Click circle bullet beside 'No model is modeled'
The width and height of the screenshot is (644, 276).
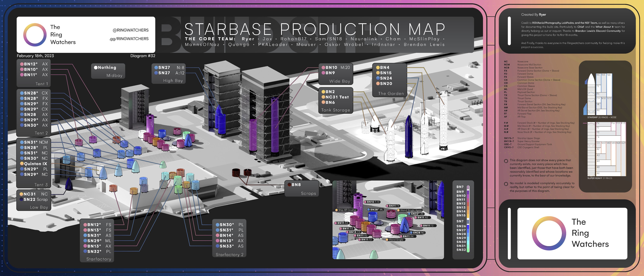tap(506, 184)
